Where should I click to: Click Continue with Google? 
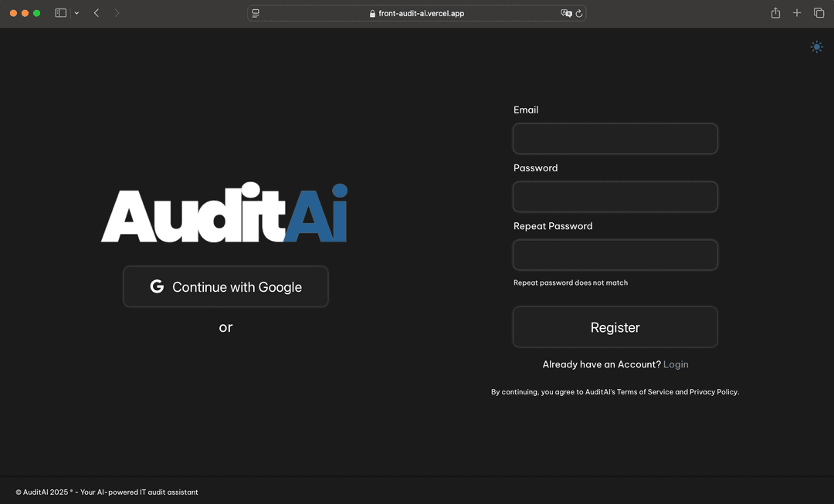(x=225, y=286)
